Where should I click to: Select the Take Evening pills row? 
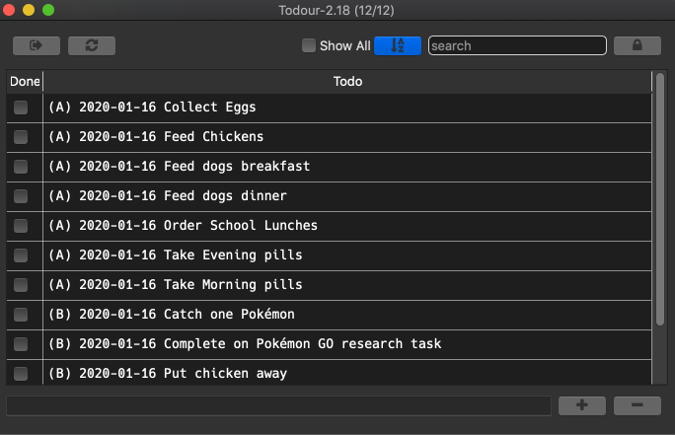(176, 256)
